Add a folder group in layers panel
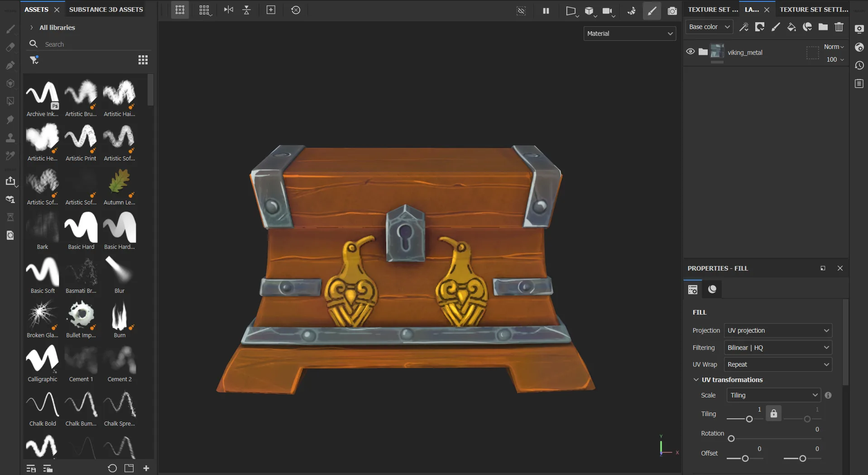Viewport: 868px width, 475px height. (x=823, y=27)
